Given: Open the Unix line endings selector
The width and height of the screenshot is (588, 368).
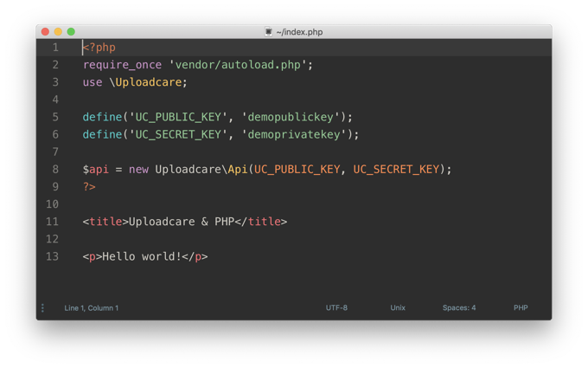Looking at the screenshot, I should click(x=398, y=307).
